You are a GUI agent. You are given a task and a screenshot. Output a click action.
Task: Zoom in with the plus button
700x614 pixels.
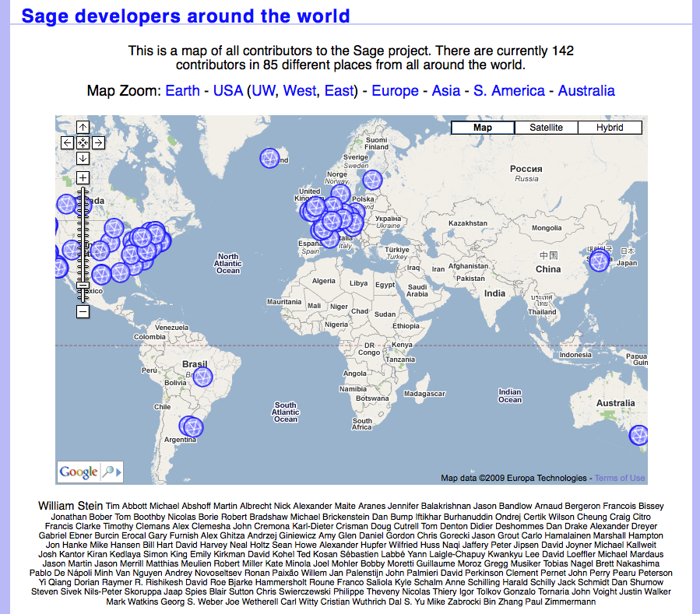[x=83, y=177]
